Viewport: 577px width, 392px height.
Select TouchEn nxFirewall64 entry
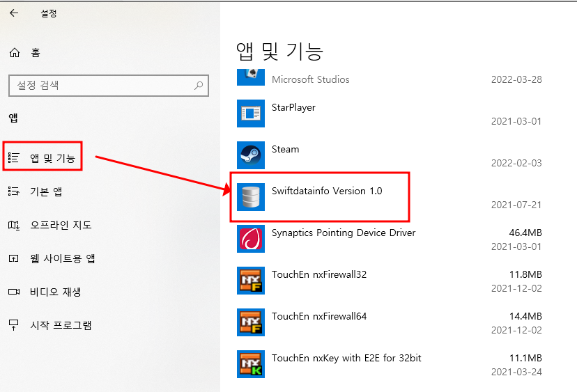[x=319, y=316]
